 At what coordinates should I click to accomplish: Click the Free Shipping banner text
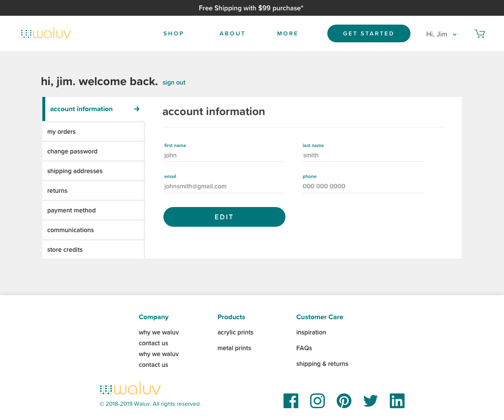[251, 8]
